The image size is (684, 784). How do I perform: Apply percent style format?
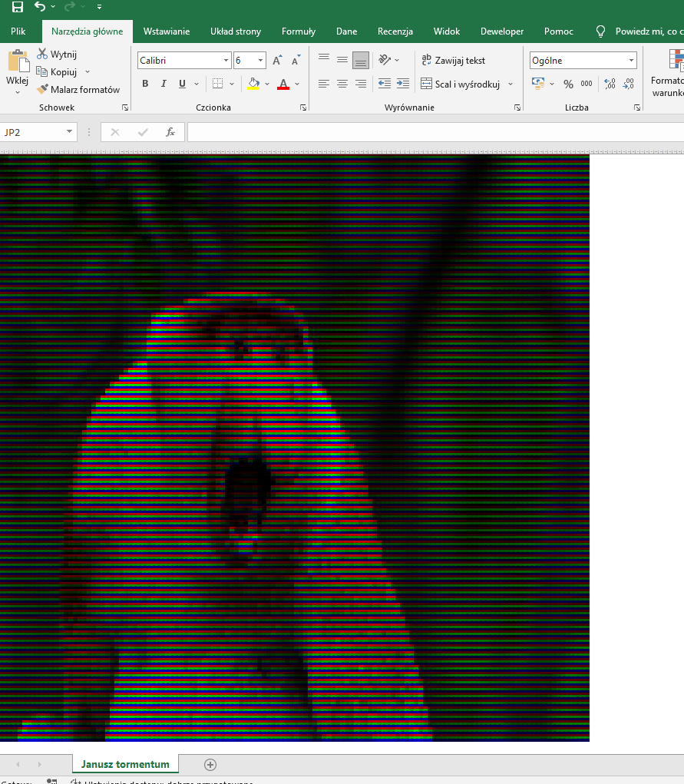click(569, 84)
